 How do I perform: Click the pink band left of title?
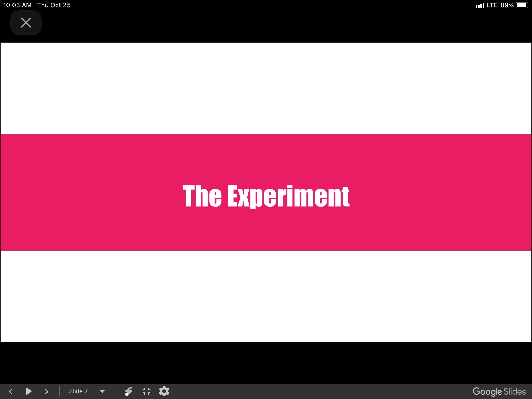[91, 192]
